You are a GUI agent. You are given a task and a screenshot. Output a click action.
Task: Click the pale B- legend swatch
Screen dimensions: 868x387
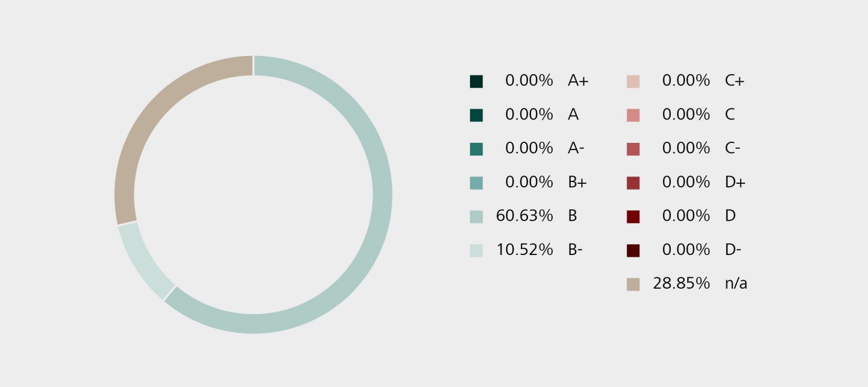(476, 250)
